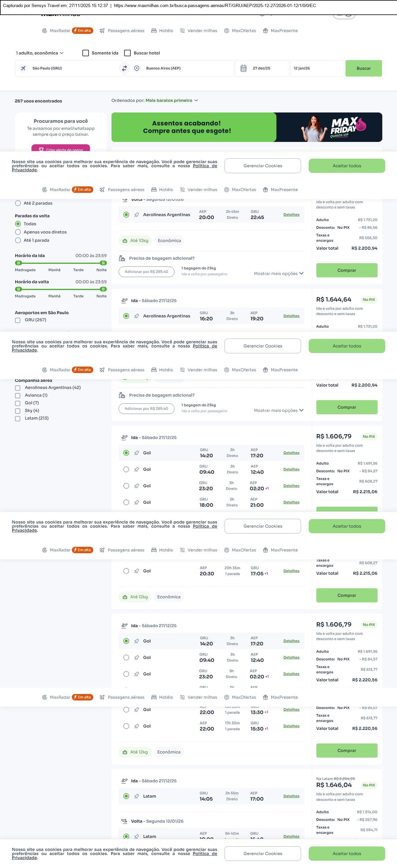
Task: Click the airplane icon beside São Paulo (GRU)
Action: point(23,68)
